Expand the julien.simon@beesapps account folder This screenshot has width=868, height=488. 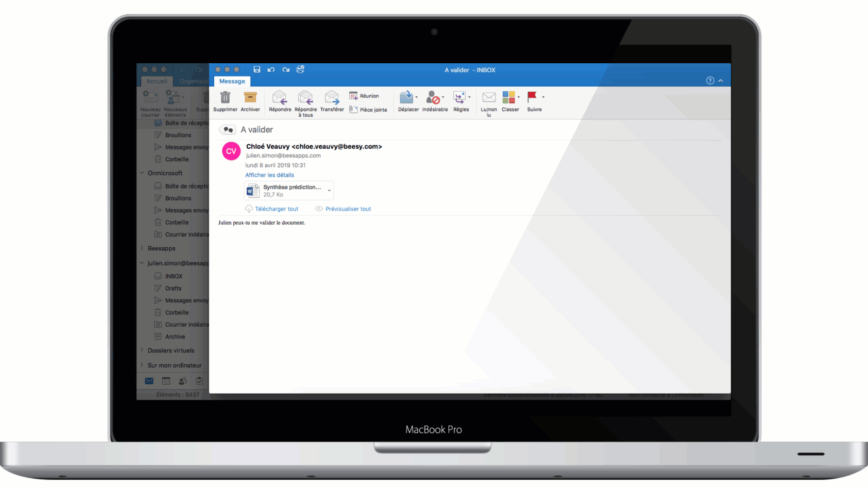click(x=142, y=262)
